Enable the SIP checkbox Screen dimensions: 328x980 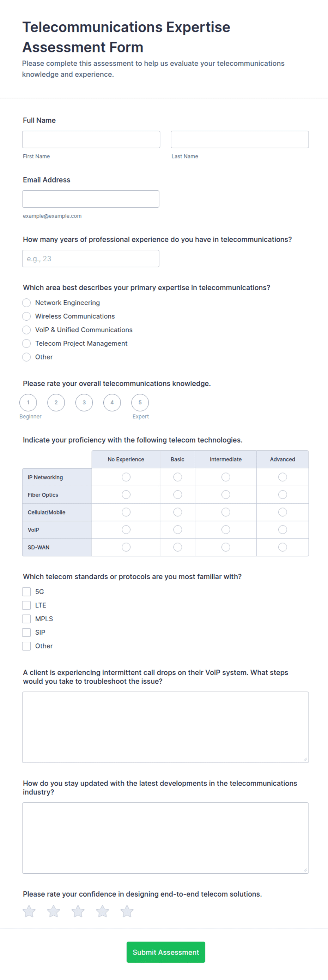click(26, 632)
